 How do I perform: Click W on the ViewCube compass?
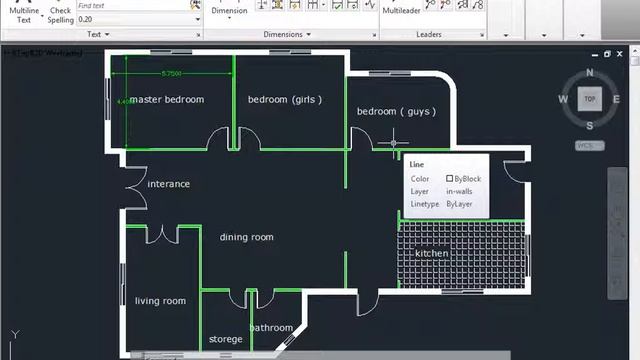[563, 99]
